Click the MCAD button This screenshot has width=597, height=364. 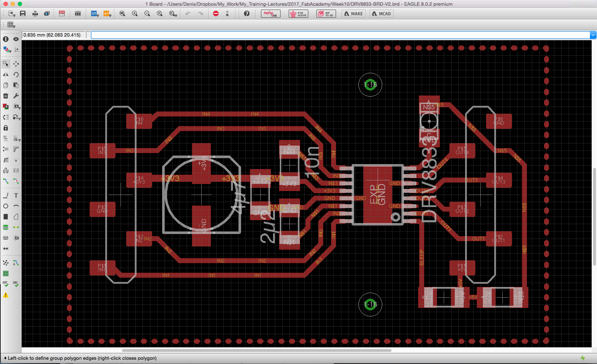(x=382, y=13)
